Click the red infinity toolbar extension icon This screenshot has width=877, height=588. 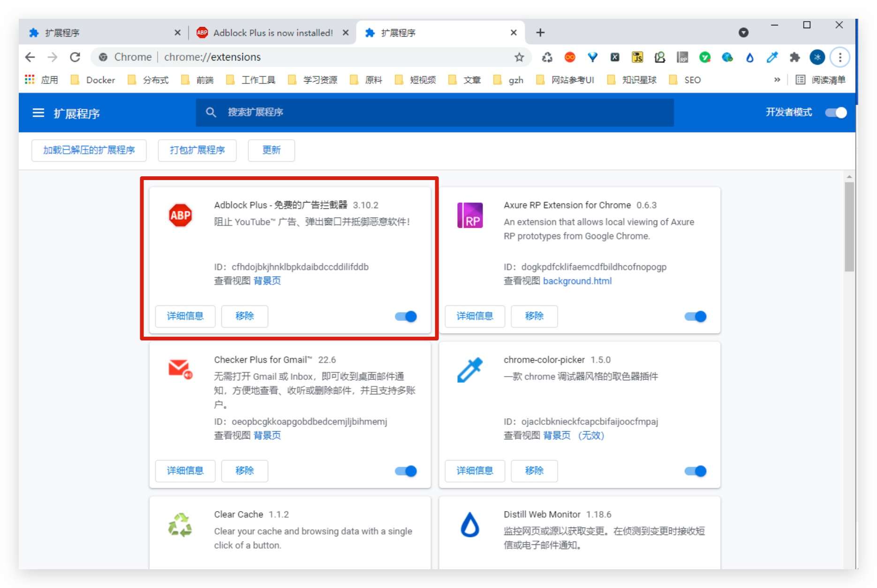click(x=570, y=57)
